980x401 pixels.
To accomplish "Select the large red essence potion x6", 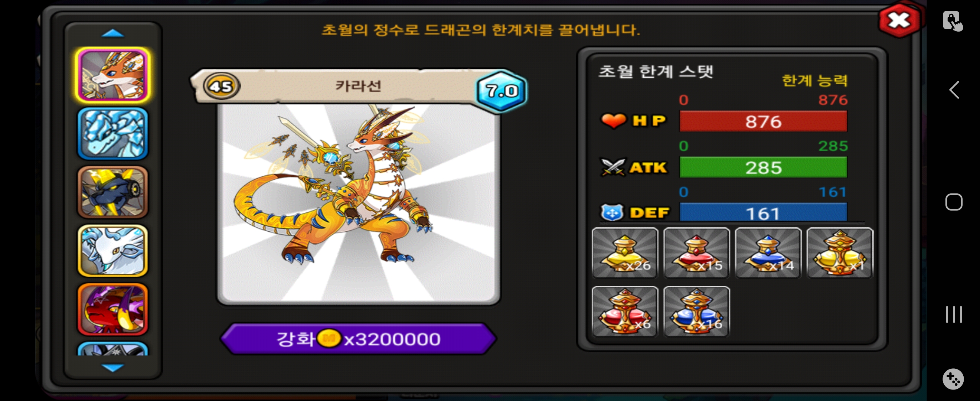I will (625, 312).
